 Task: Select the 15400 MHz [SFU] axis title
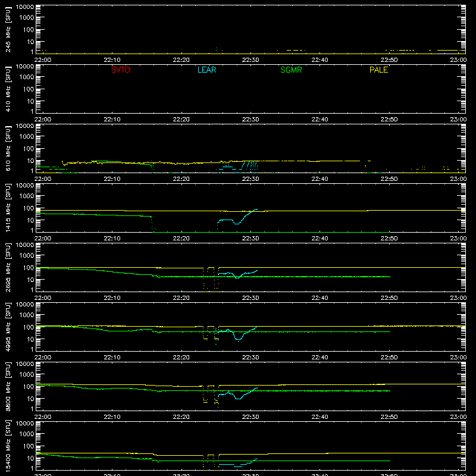(x=8, y=446)
